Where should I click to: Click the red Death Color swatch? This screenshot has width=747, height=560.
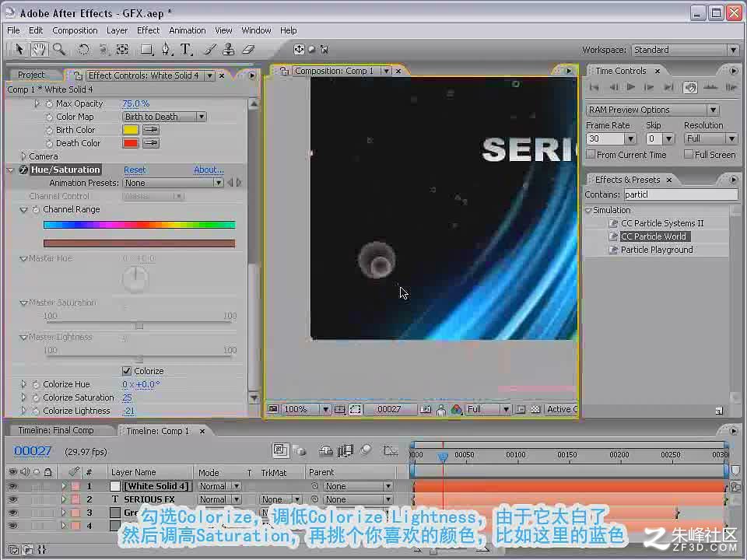point(131,143)
